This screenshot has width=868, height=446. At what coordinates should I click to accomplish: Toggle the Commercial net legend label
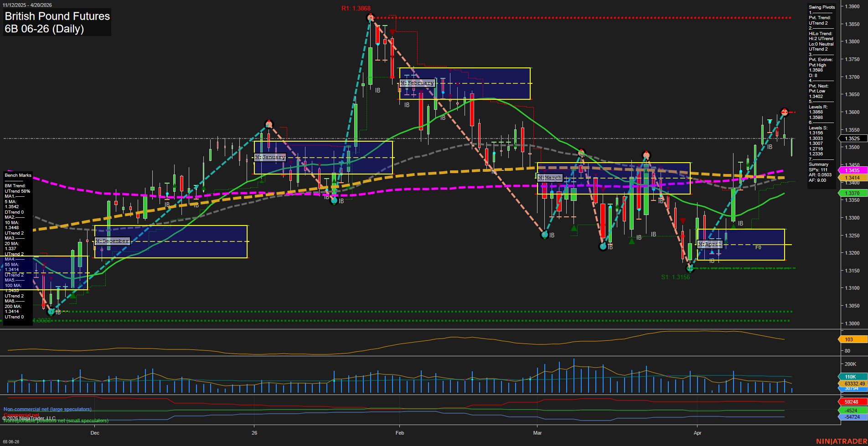click(x=21, y=415)
